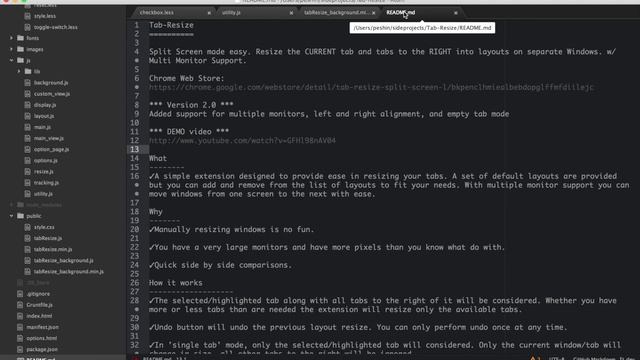
Task: Click the tabResize.min.js file icon
Action: [27, 249]
